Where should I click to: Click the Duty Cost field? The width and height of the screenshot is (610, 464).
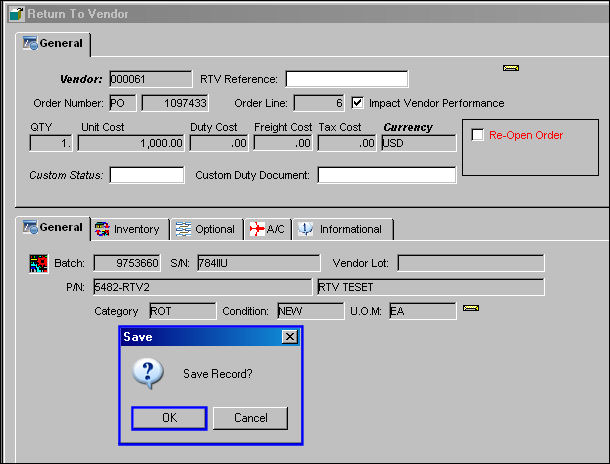coord(219,143)
